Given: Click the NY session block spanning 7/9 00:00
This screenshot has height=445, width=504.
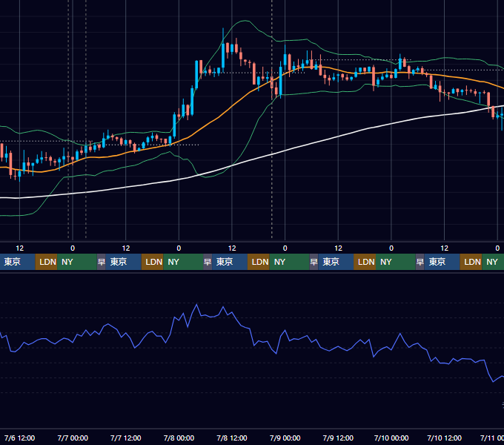Looking at the screenshot, I should 289,262.
